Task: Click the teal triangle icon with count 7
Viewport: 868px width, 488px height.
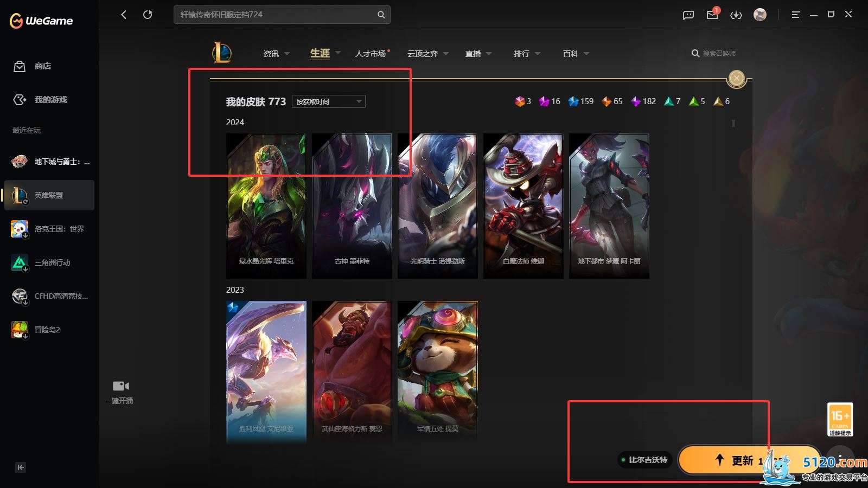Action: 668,101
